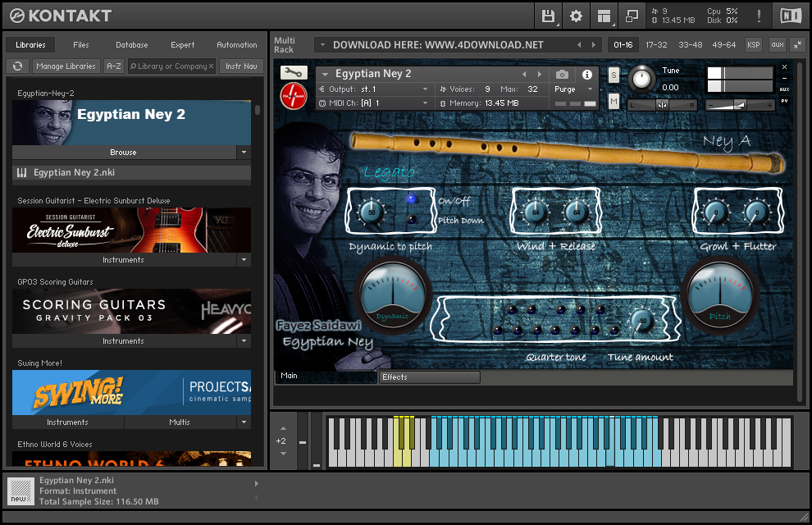Open the instrument name dropdown arrow
This screenshot has height=525, width=812.
point(326,74)
